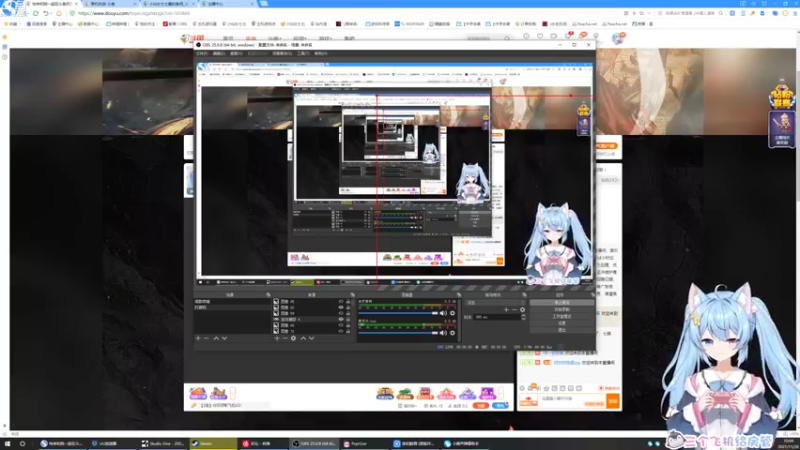Open transition properties gear icon
Viewport: 800px width, 450px height.
click(522, 310)
